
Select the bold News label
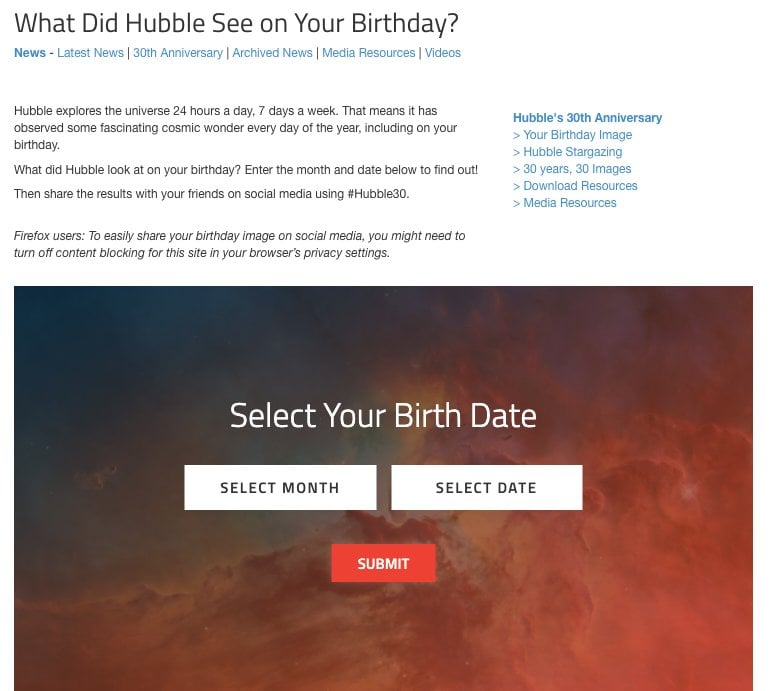click(29, 53)
